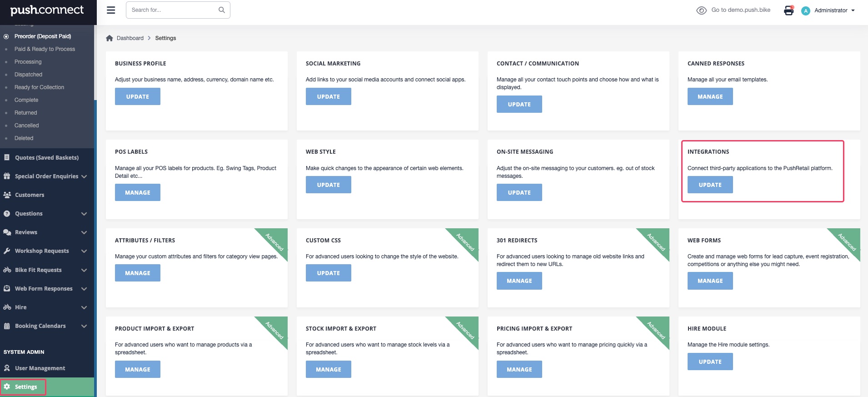Click the eye icon beside demo.push.bike

701,10
